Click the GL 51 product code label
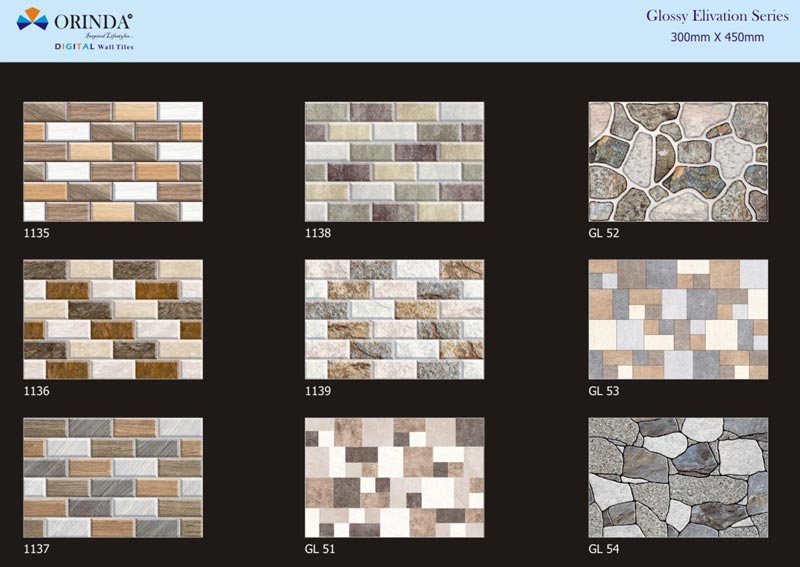Screen dimensions: 800x567 click(x=322, y=549)
